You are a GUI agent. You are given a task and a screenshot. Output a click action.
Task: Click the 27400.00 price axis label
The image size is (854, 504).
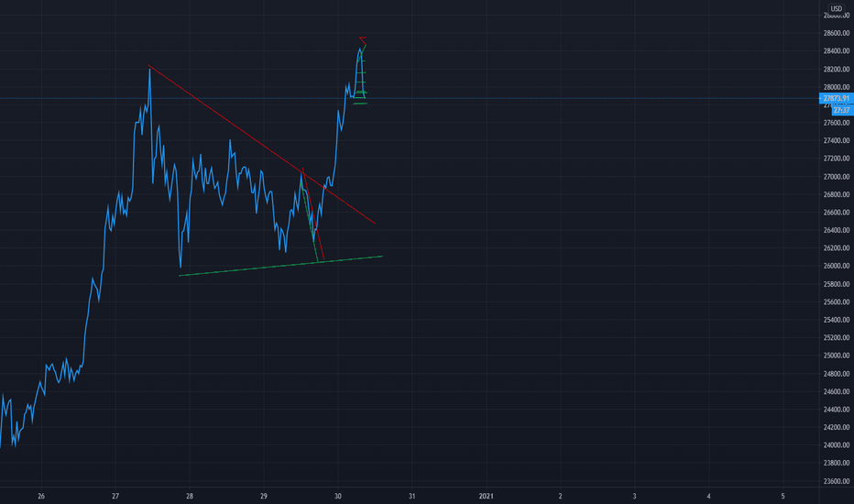click(x=836, y=140)
